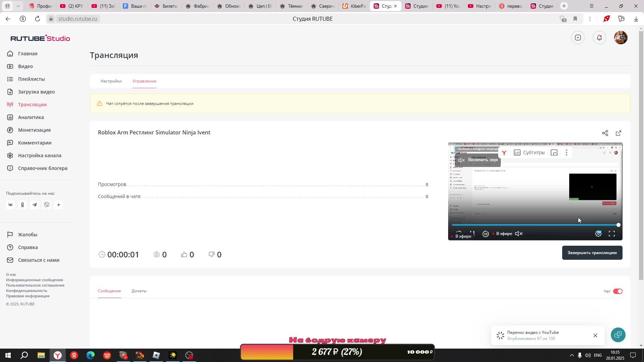Viewport: 644px width, 362px height.
Task: Open the О нас footer link
Action: pyautogui.click(x=11, y=275)
